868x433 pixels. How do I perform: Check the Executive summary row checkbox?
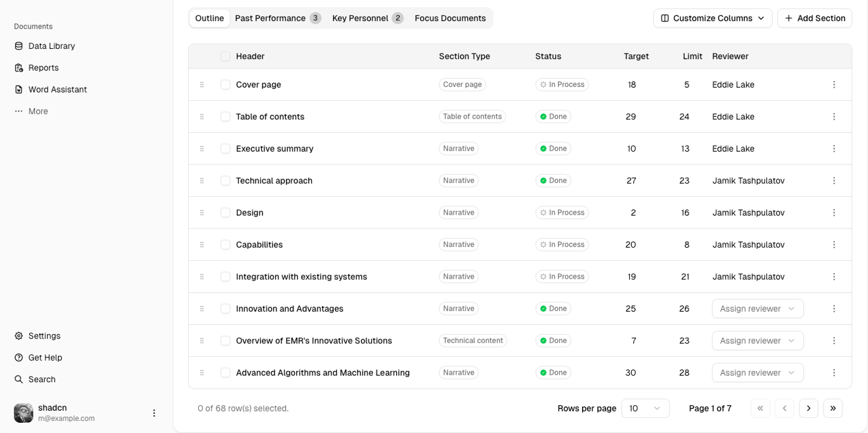click(x=226, y=149)
